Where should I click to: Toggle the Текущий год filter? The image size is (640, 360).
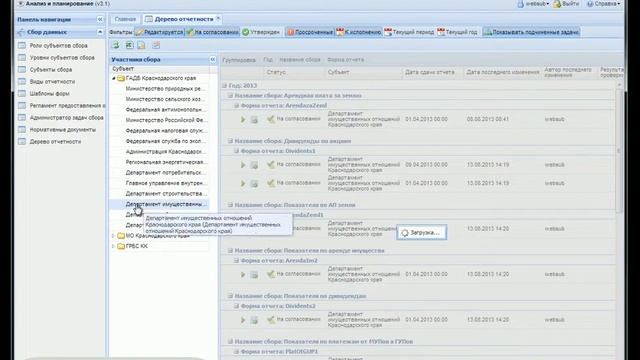pyautogui.click(x=457, y=32)
